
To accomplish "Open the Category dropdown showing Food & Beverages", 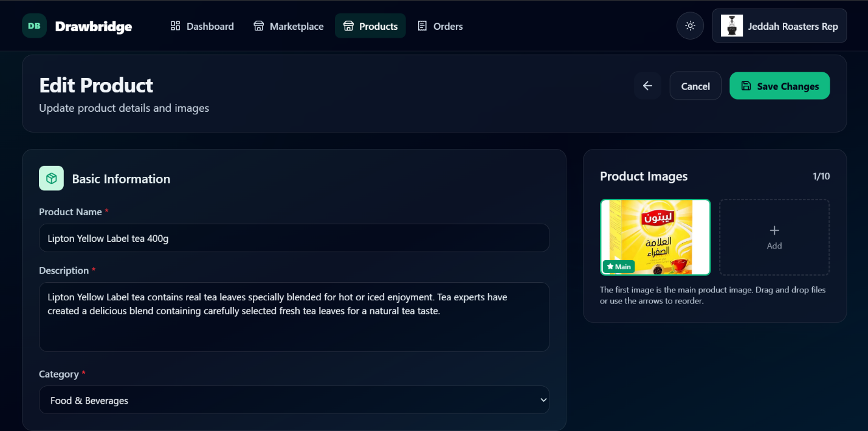I will point(294,400).
